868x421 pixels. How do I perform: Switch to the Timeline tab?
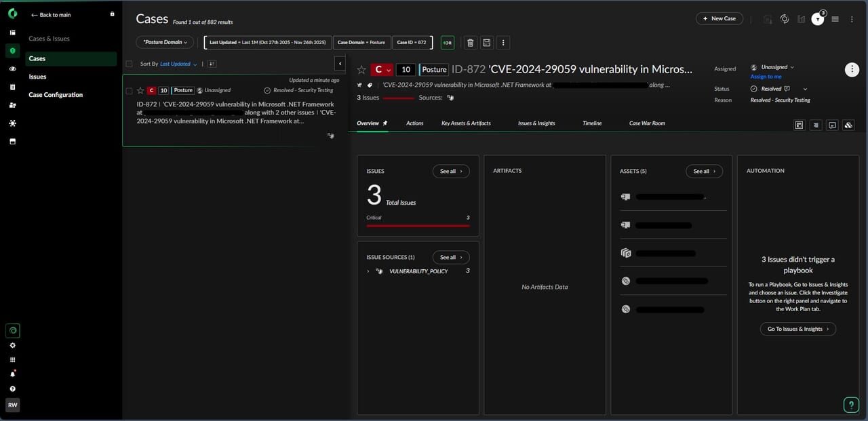point(592,123)
